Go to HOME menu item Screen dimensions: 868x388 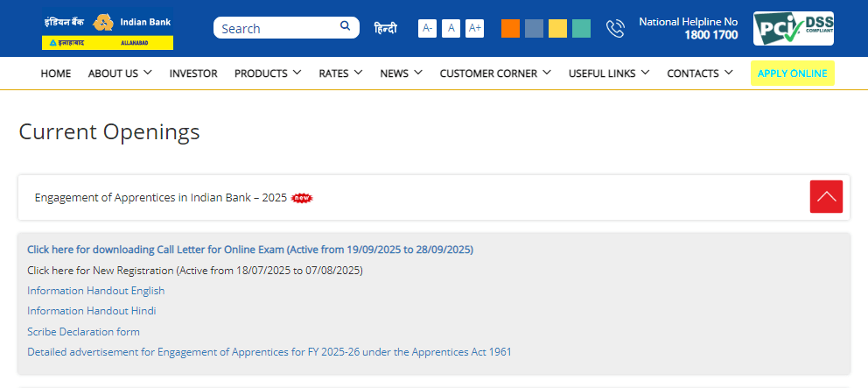click(x=56, y=74)
